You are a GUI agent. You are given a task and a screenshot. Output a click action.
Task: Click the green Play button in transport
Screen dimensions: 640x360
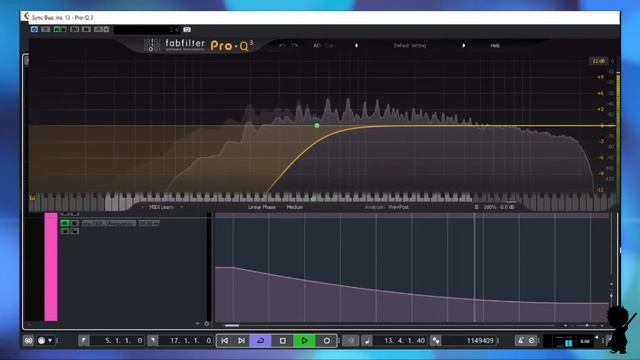tap(304, 340)
